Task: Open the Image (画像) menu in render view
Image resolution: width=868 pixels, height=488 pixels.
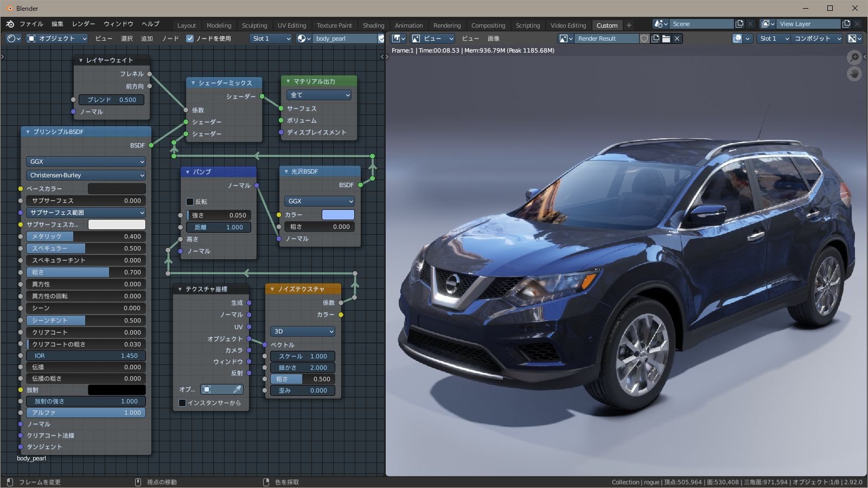Action: [x=494, y=38]
